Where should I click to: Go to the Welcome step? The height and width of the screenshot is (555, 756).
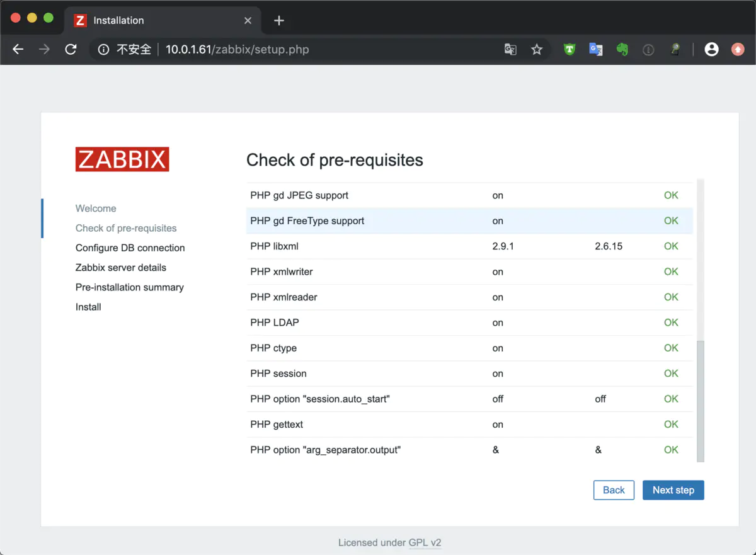point(96,209)
